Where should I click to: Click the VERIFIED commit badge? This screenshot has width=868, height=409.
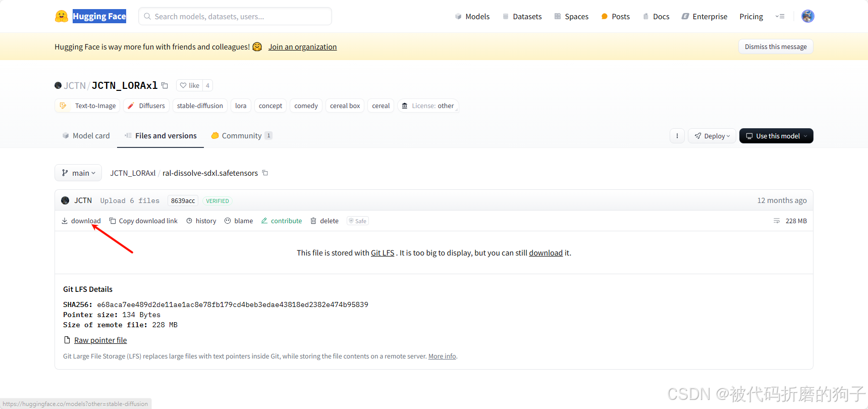click(x=218, y=200)
